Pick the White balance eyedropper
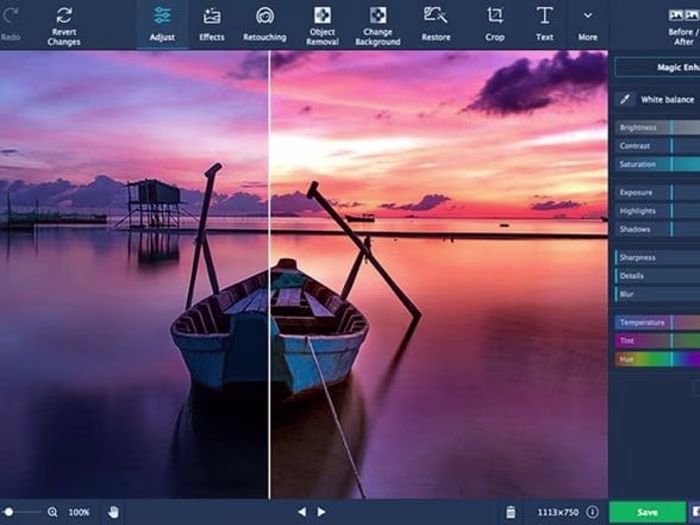 tap(625, 99)
